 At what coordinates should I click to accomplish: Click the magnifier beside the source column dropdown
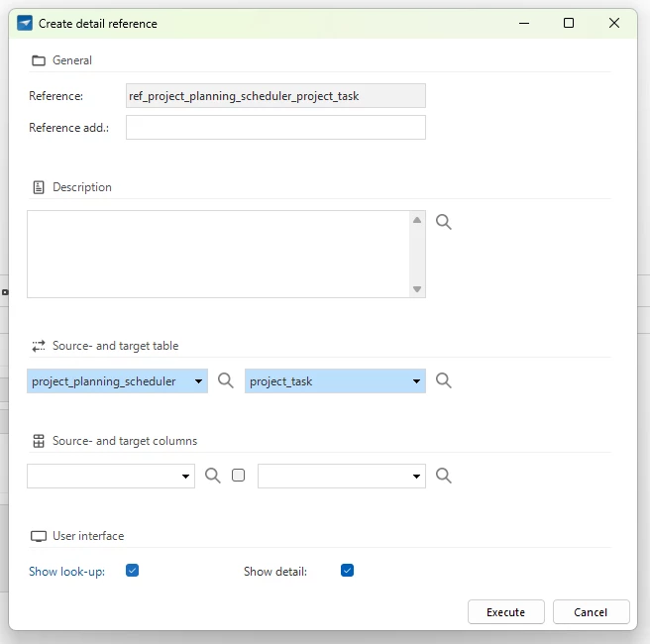(213, 476)
